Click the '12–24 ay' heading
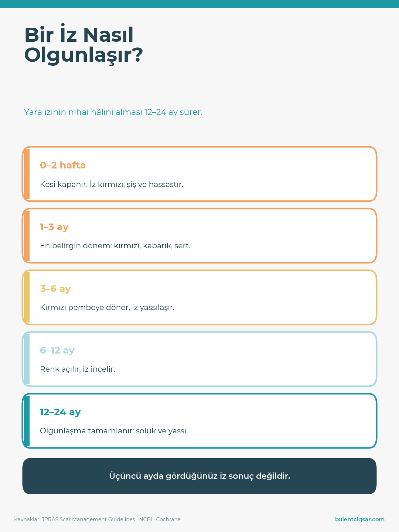399x532 pixels. click(x=60, y=412)
